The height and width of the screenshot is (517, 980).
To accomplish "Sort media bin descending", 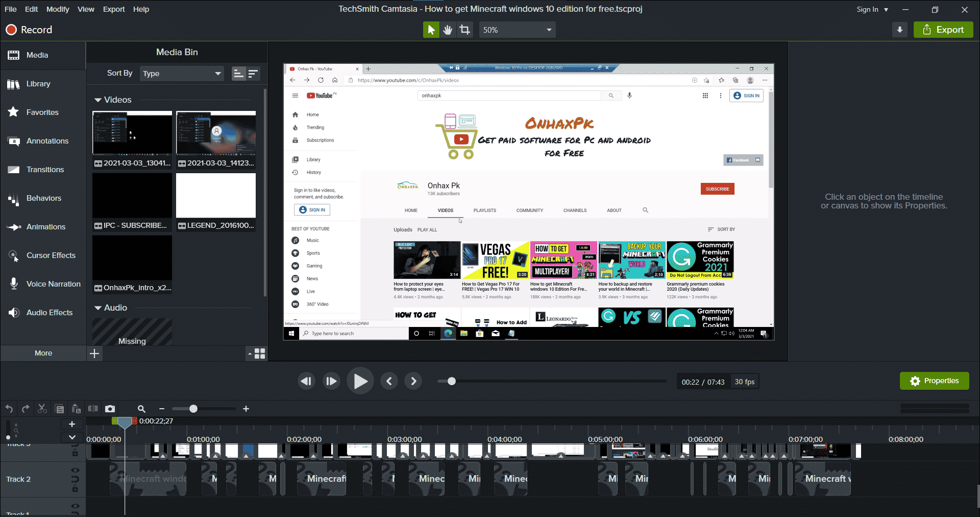I will [253, 74].
